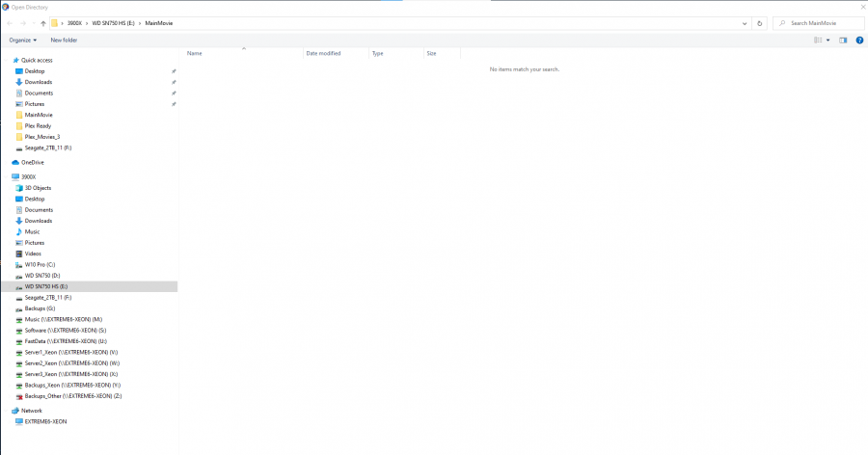
Task: Open the Organize menu
Action: (x=23, y=40)
